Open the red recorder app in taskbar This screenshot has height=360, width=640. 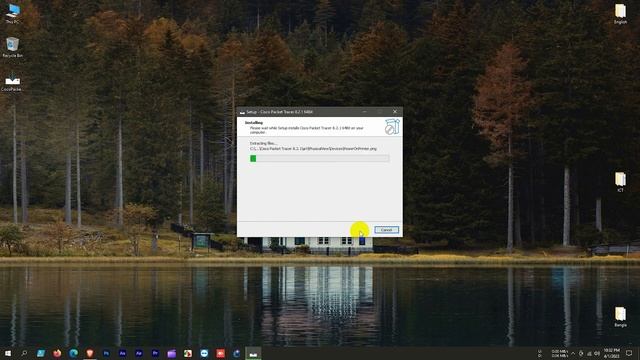click(x=220, y=353)
